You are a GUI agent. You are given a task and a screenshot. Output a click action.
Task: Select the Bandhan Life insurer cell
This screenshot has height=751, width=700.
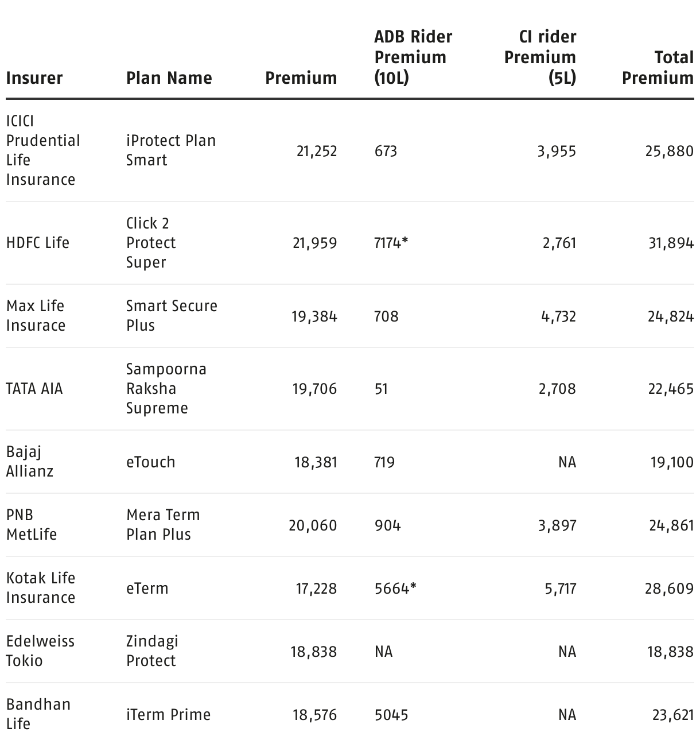pyautogui.click(x=38, y=714)
